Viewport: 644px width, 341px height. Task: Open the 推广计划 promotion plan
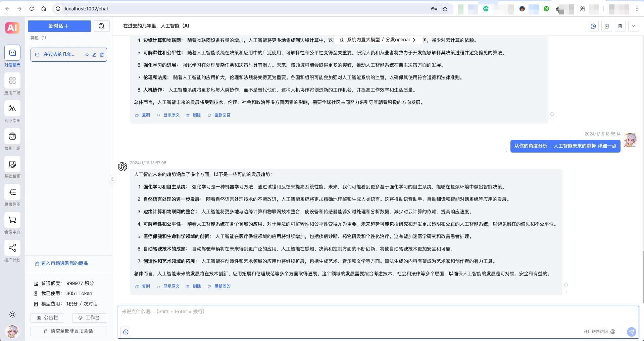(12, 251)
